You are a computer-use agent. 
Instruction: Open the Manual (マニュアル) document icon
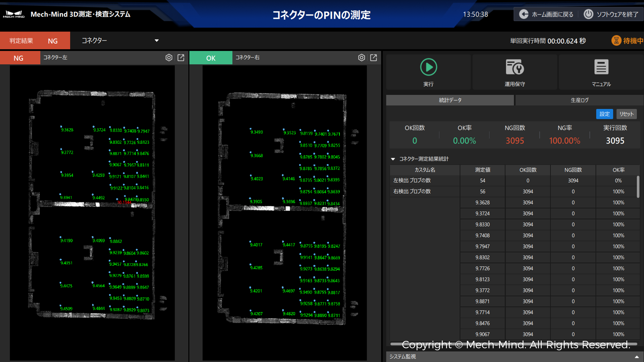pos(601,67)
